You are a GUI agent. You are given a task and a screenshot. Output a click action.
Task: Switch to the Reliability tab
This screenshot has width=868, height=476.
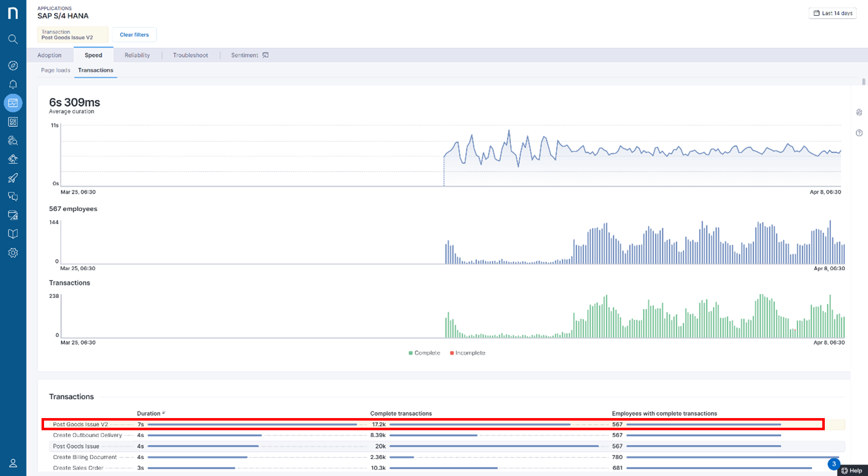coord(137,55)
